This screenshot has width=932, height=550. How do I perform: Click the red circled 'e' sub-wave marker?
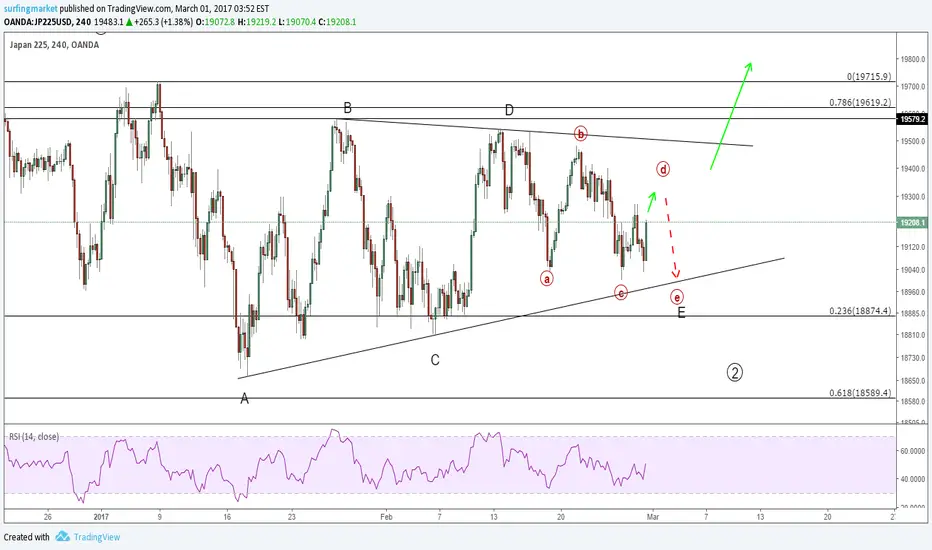pyautogui.click(x=676, y=297)
